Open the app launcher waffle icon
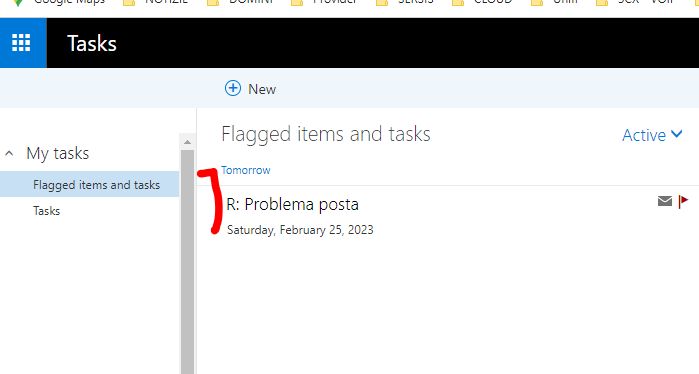Viewport: 699px width, 374px height. (21, 43)
